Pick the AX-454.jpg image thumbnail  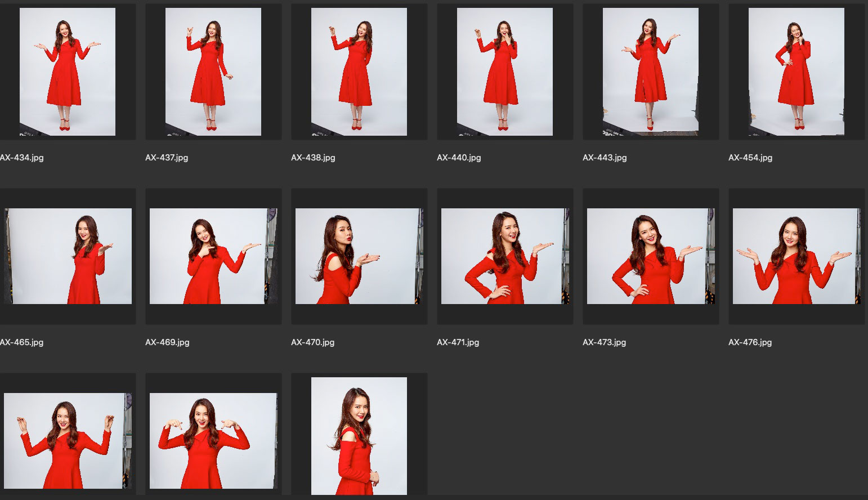(796, 72)
